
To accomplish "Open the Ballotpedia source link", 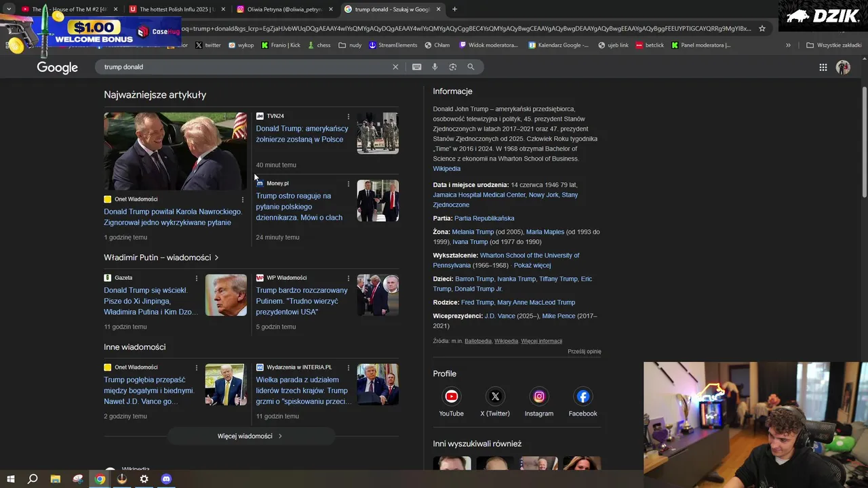I will click(478, 342).
